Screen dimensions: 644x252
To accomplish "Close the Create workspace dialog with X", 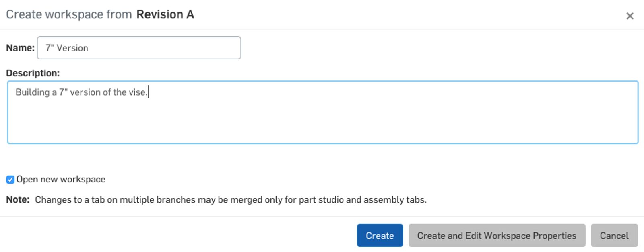I will (630, 16).
